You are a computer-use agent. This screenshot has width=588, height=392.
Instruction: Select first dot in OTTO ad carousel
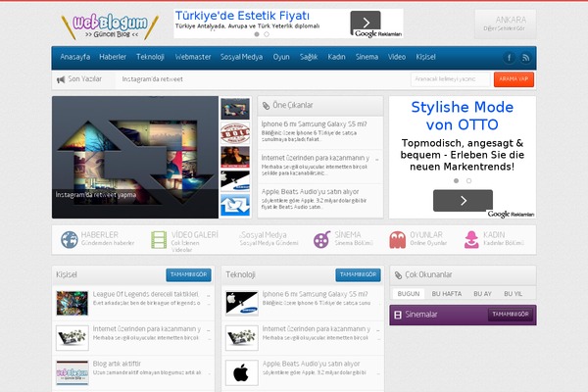[456, 180]
